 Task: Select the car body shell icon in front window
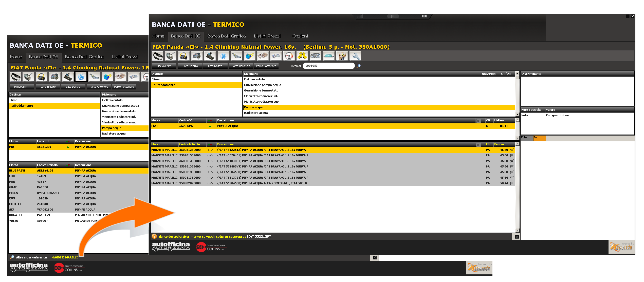(263, 56)
